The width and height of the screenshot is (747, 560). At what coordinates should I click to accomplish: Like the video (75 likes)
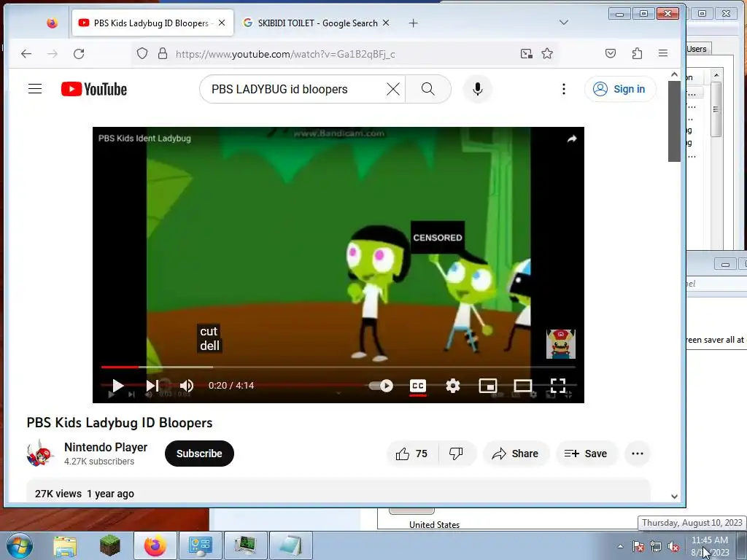click(x=412, y=454)
